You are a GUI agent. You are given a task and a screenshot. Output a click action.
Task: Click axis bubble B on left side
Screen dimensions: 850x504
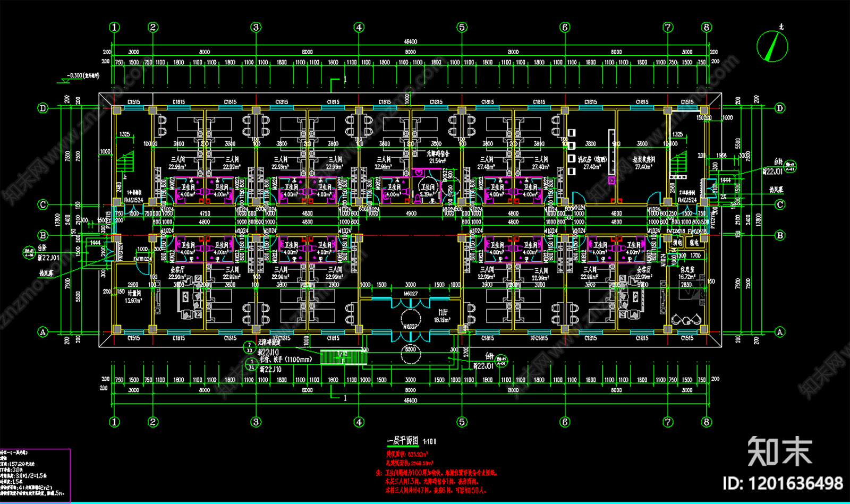tap(43, 235)
